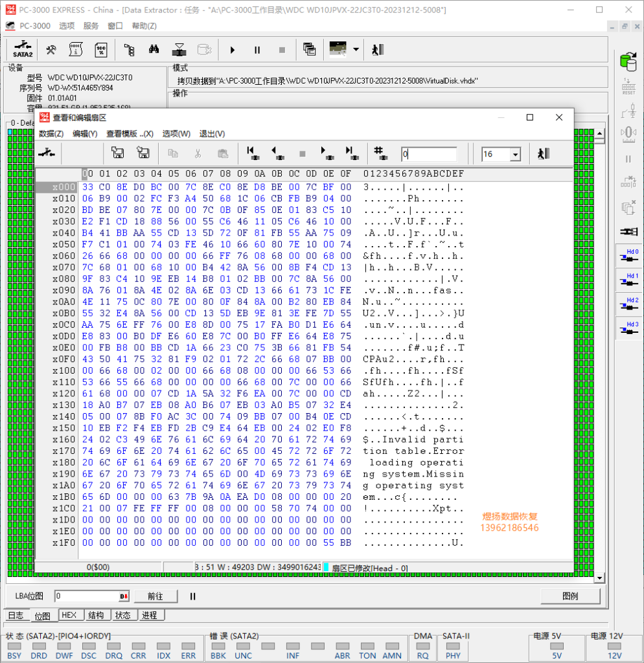Switch to the 日志 tab
644x663 pixels.
(16, 615)
